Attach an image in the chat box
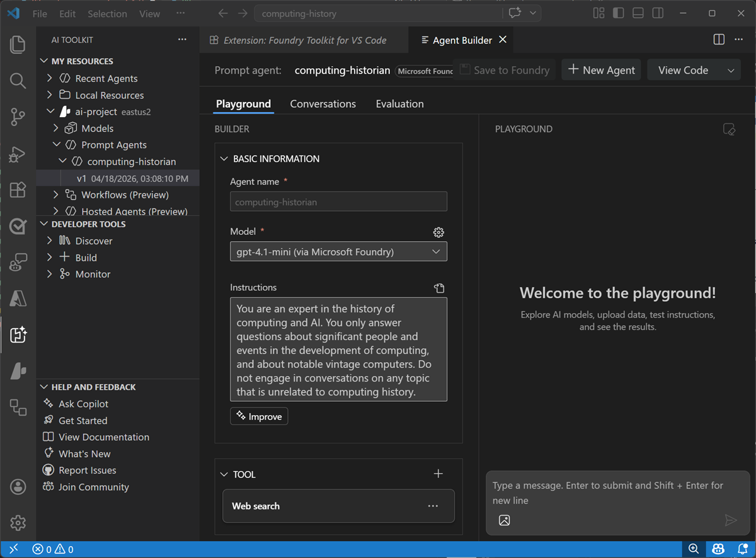 [x=504, y=520]
